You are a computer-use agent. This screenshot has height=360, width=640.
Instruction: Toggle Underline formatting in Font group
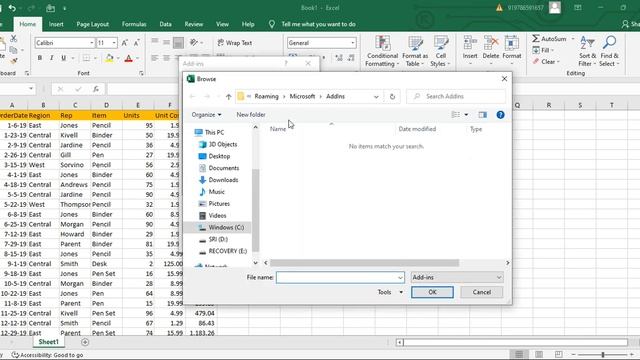[63, 58]
